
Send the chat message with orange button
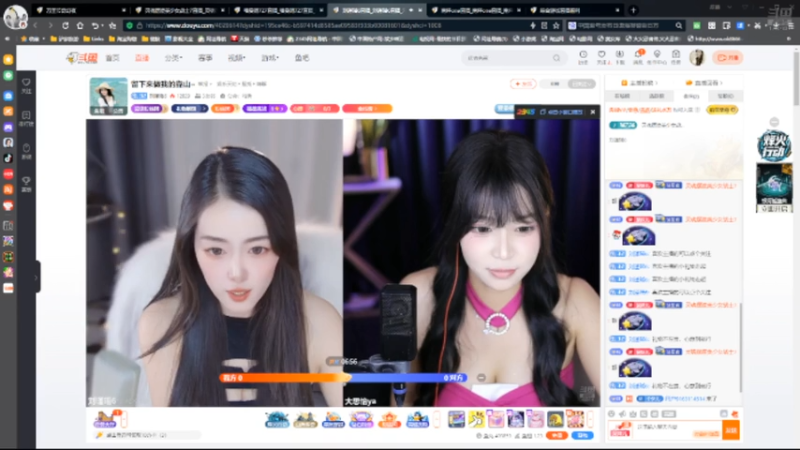(731, 430)
